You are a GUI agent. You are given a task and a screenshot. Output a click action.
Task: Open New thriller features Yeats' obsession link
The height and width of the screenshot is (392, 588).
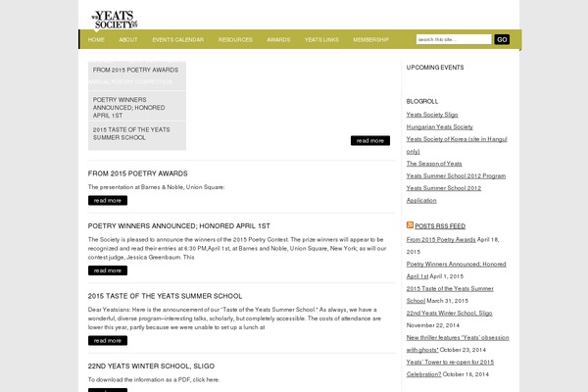coord(458,344)
